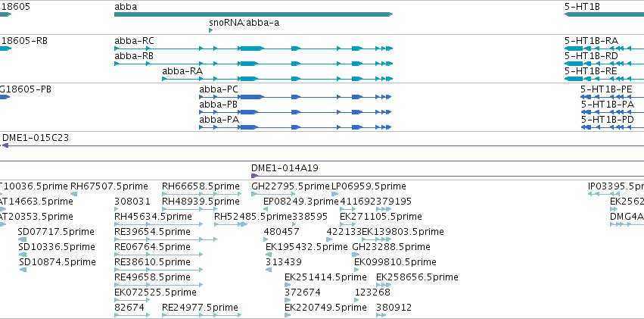Select the abba-RB transcript feature
This screenshot has height=319, width=644.
[x=254, y=64]
